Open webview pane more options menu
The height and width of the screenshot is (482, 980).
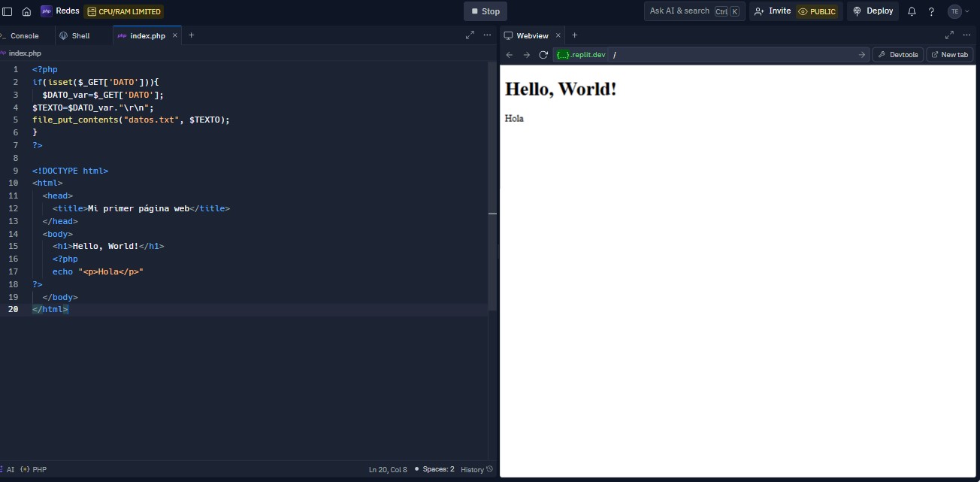click(x=966, y=35)
